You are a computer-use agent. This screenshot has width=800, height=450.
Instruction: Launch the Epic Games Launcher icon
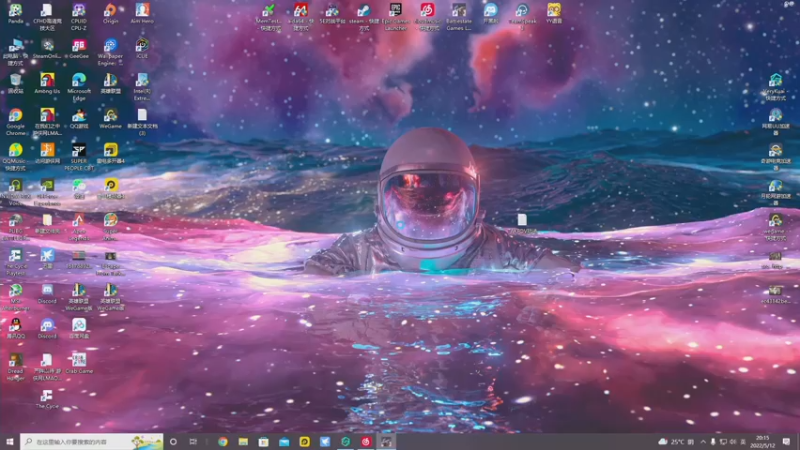(x=395, y=17)
